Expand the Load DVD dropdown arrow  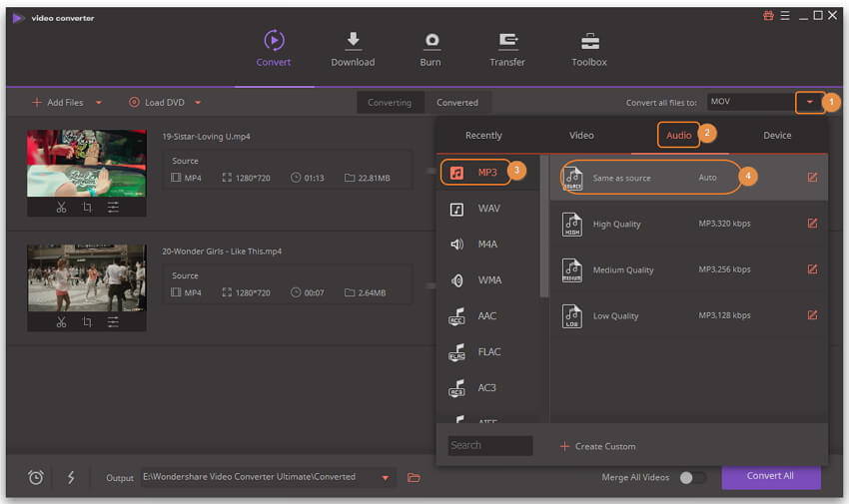pos(198,102)
